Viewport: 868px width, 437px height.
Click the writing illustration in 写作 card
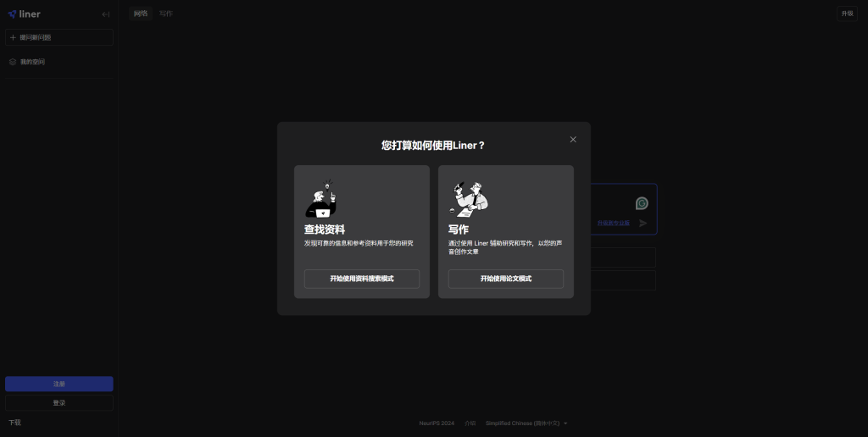point(469,199)
